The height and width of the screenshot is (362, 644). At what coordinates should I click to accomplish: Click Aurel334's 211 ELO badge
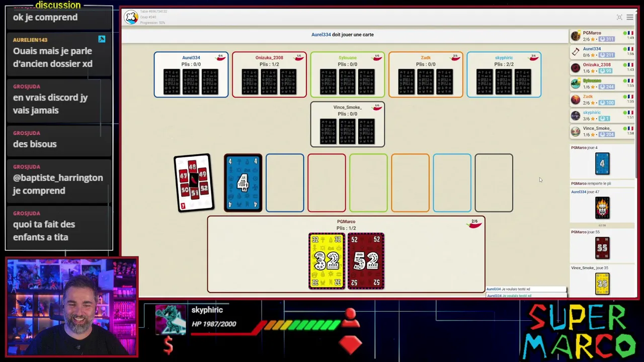point(606,55)
